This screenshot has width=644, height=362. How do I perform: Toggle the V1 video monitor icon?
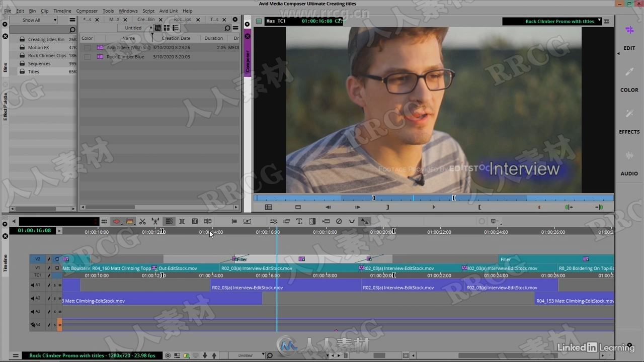tap(57, 268)
